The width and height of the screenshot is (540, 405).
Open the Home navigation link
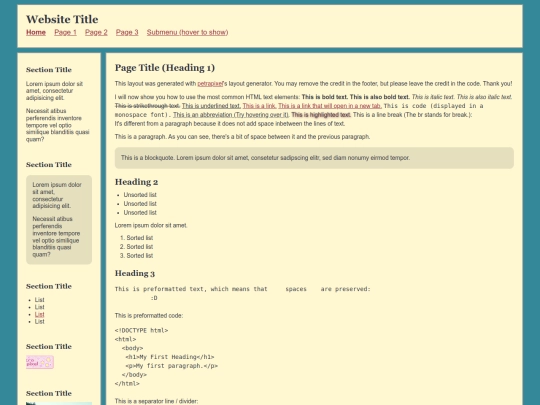point(36,32)
